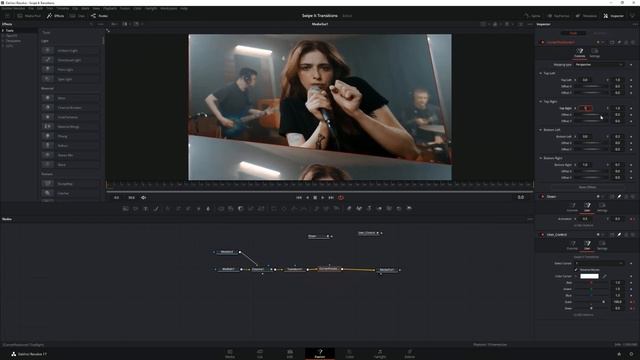The height and width of the screenshot is (360, 640).
Task: Add a Polygon mask from toolbar
Action: coord(294,209)
